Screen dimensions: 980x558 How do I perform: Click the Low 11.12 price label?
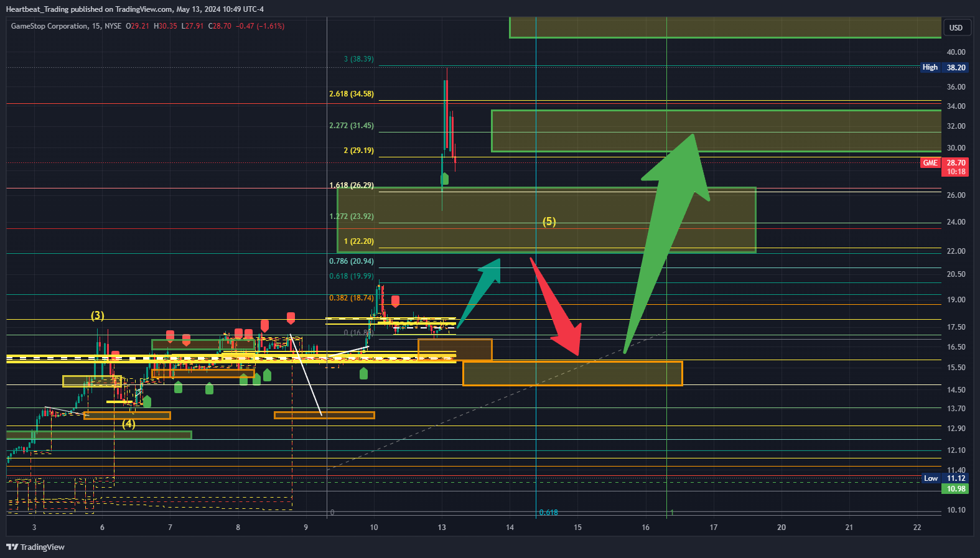pyautogui.click(x=944, y=478)
